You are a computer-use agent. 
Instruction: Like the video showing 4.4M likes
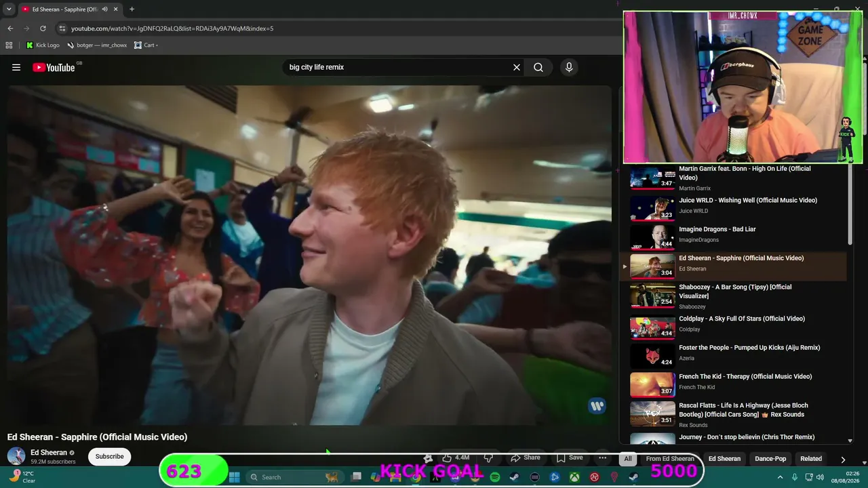pyautogui.click(x=456, y=458)
